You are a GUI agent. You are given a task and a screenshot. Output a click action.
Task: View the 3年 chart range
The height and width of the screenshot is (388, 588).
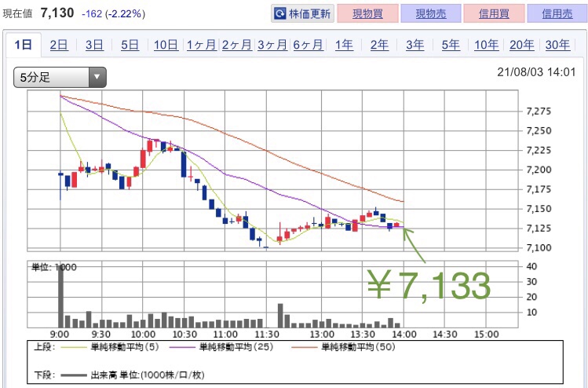[415, 45]
